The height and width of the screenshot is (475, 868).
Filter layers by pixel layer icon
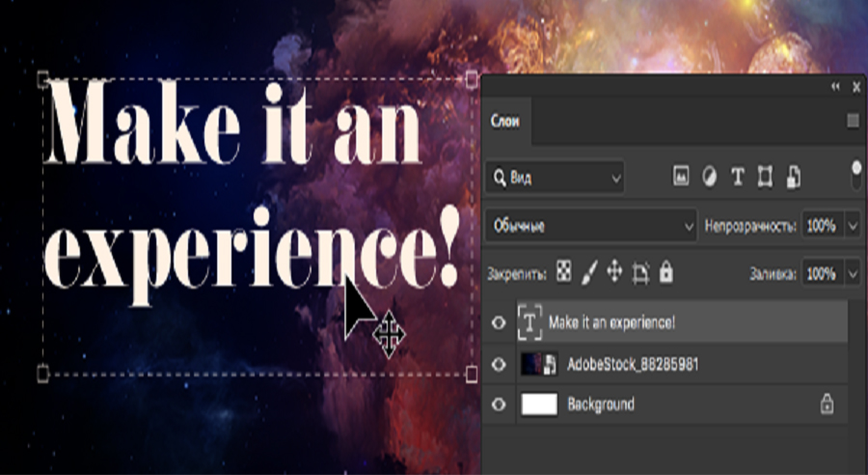[681, 177]
